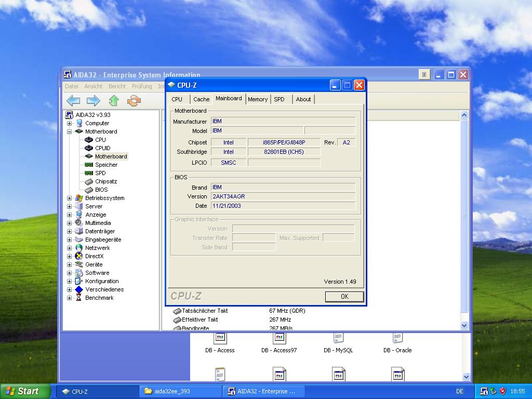
Task: Open the DB - Access file icon
Action: click(220, 339)
